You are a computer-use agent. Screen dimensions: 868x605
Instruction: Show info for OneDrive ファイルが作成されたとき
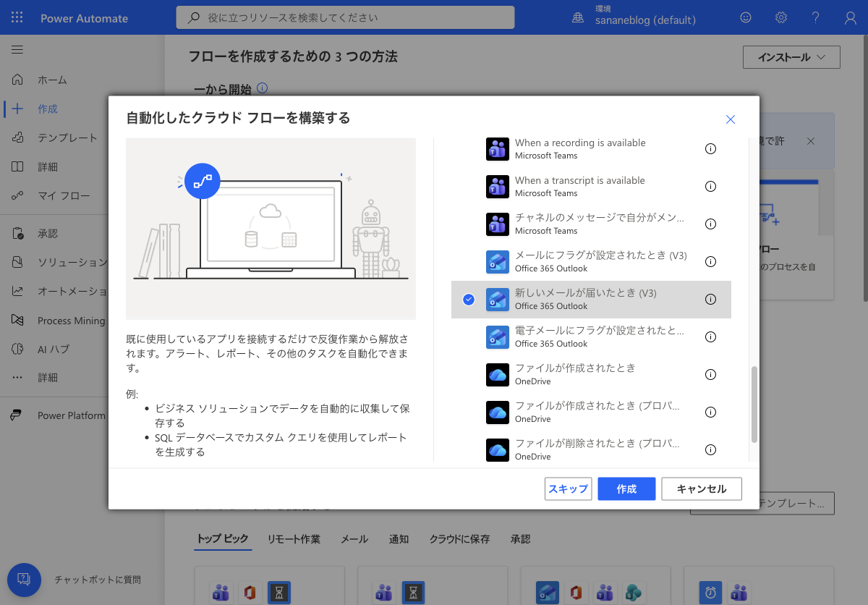coord(710,374)
